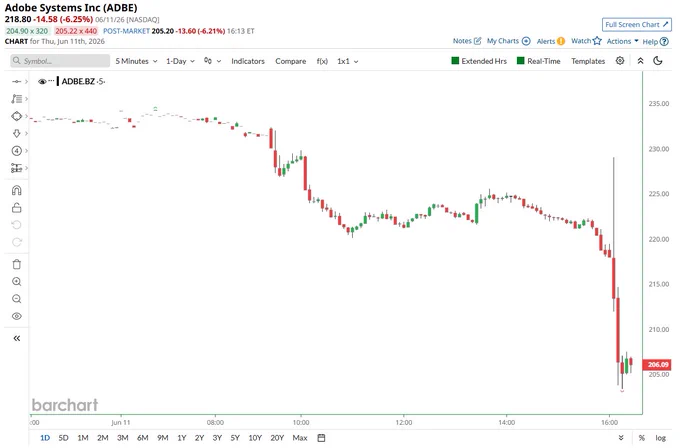
Task: Zoom in with the magnifier plus icon
Action: [x=16, y=281]
